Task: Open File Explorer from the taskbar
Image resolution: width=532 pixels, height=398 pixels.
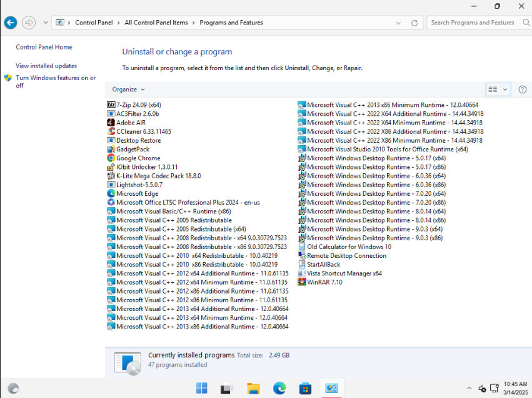Action: pos(253,388)
